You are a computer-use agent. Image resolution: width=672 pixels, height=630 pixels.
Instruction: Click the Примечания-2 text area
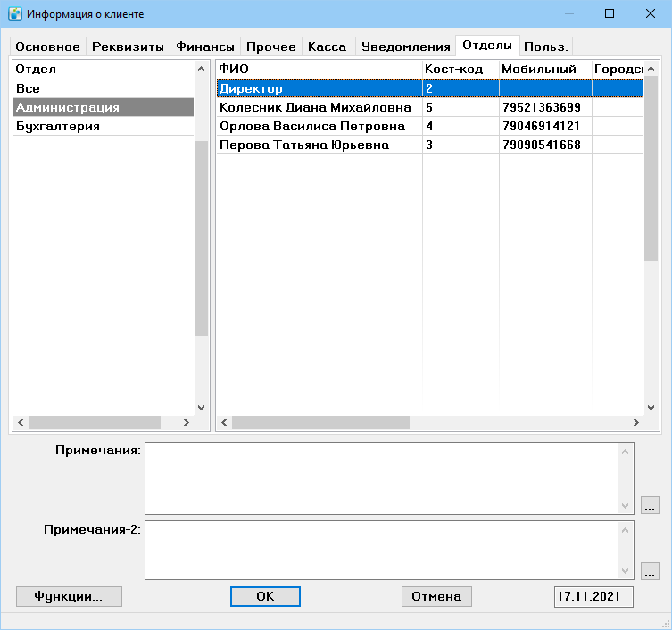tap(381, 551)
